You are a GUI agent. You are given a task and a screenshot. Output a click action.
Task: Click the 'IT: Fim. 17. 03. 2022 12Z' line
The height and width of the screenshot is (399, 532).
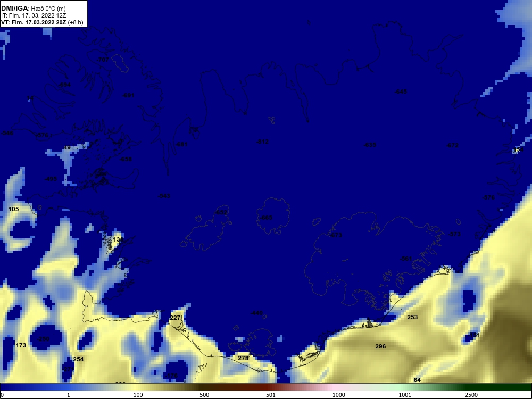coord(32,15)
